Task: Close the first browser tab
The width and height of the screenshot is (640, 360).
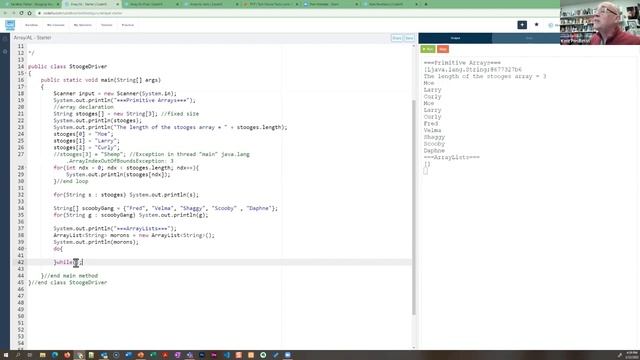Action: click(58, 4)
